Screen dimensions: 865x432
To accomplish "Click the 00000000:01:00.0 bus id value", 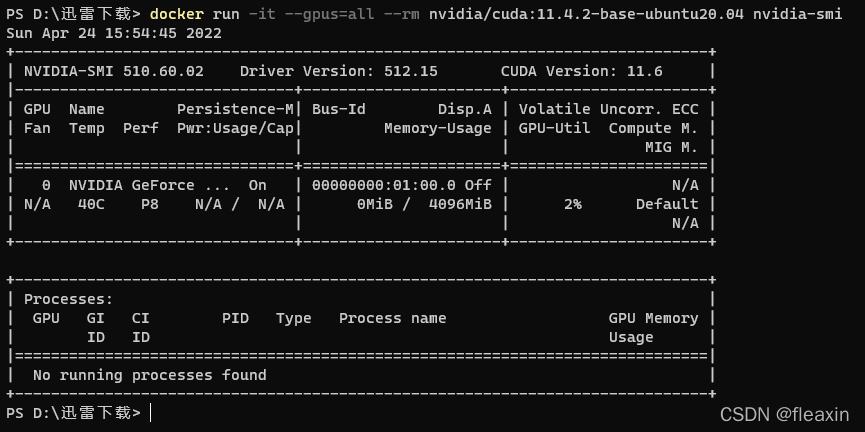I will coord(383,185).
